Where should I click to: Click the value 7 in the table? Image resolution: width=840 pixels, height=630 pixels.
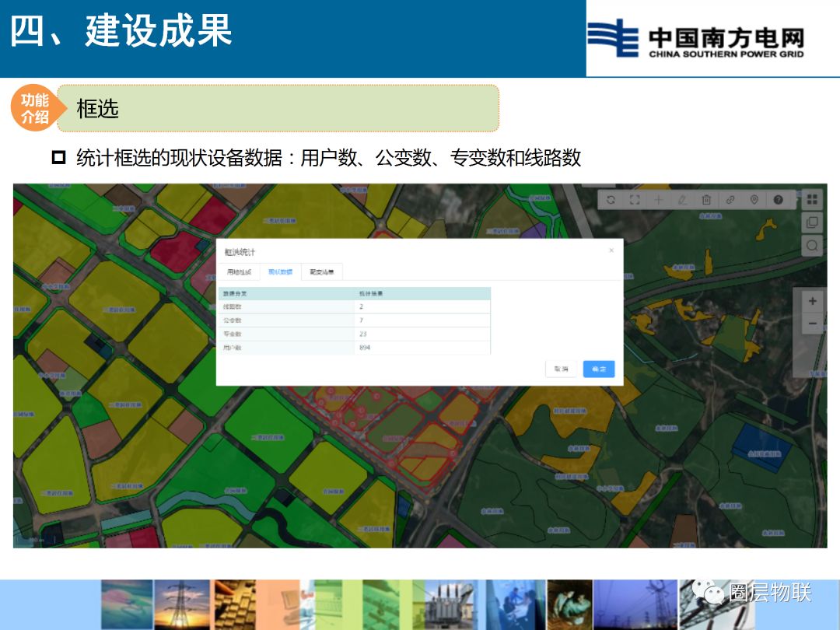click(361, 320)
